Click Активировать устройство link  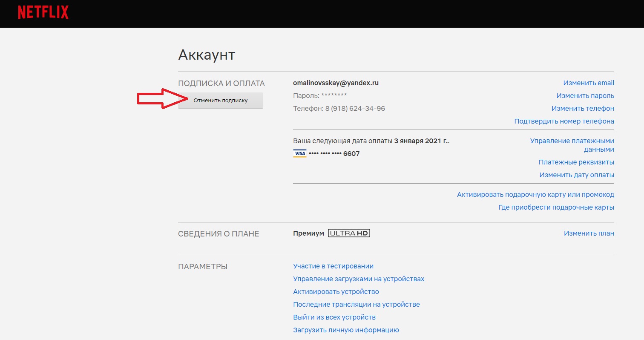[336, 292]
